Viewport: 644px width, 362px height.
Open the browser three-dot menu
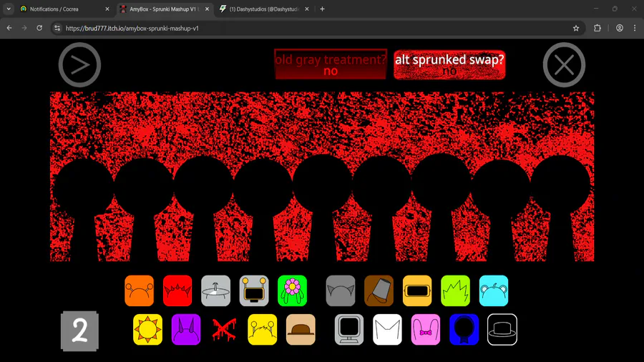[635, 28]
